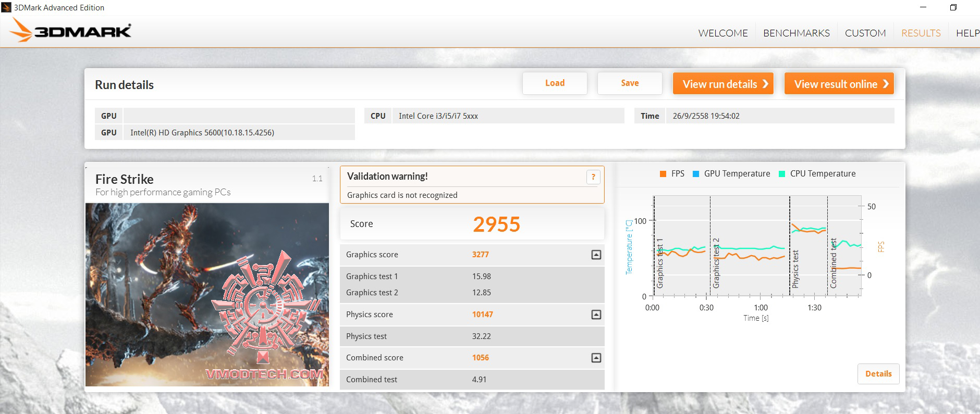Click the Graphics test 1 value 15.98
980x414 pixels.
482,277
